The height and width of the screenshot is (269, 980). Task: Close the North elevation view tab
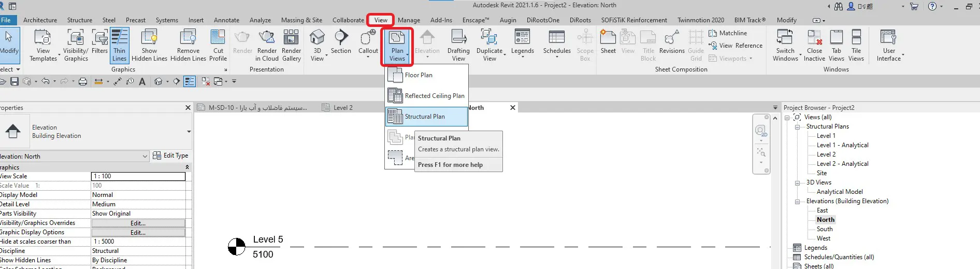[513, 108]
